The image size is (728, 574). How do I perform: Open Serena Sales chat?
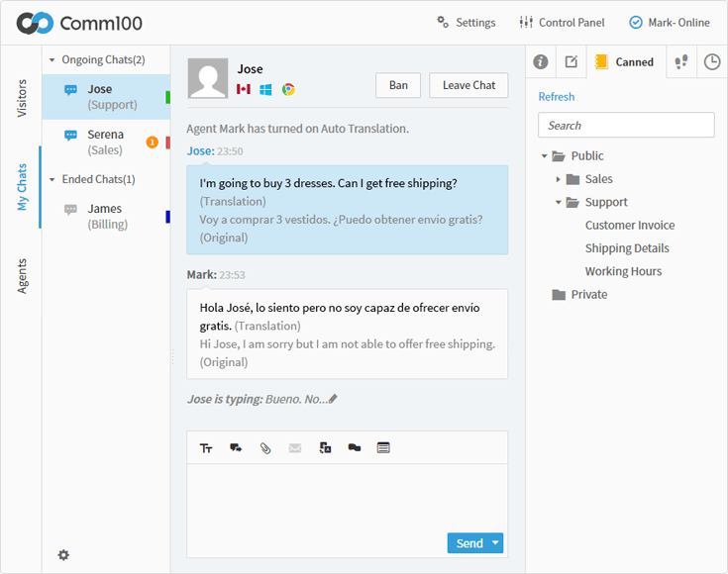(106, 142)
